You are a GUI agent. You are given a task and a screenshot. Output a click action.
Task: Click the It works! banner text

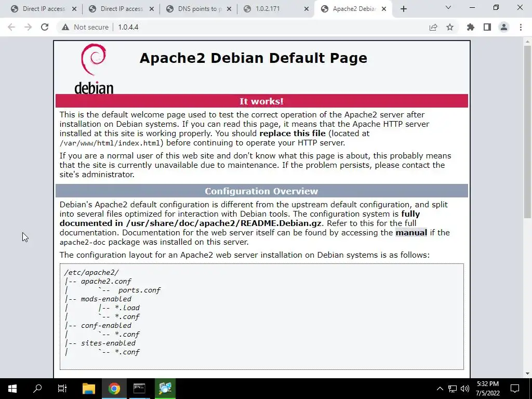(261, 101)
